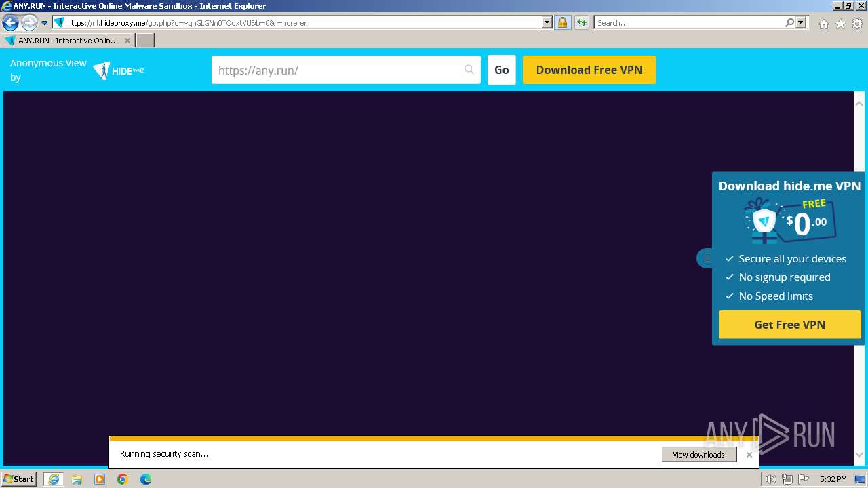Click the search magnifier icon in IE
The height and width of the screenshot is (488, 868).
point(789,23)
